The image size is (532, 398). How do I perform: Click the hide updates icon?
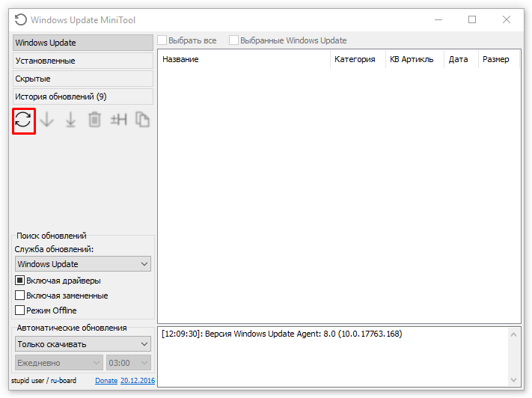(x=119, y=120)
